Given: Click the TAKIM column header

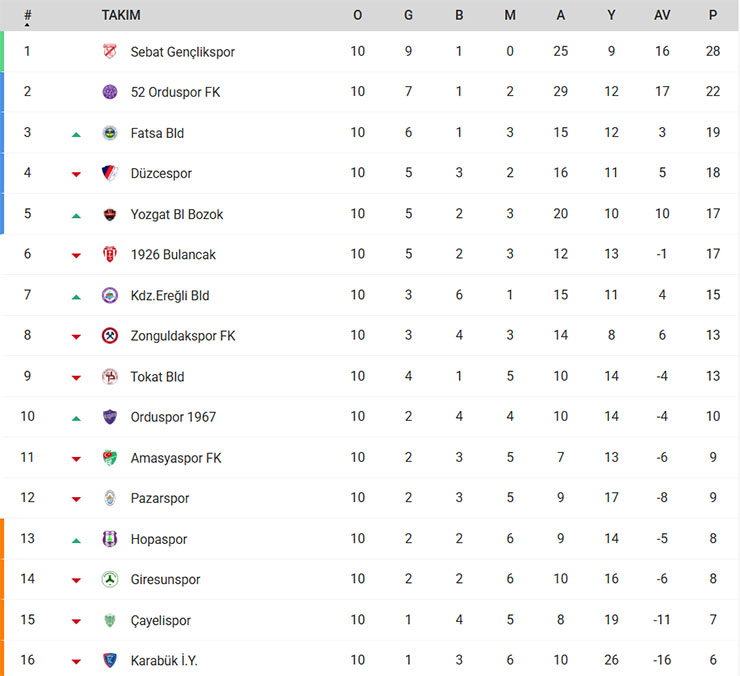Looking at the screenshot, I should coord(121,15).
